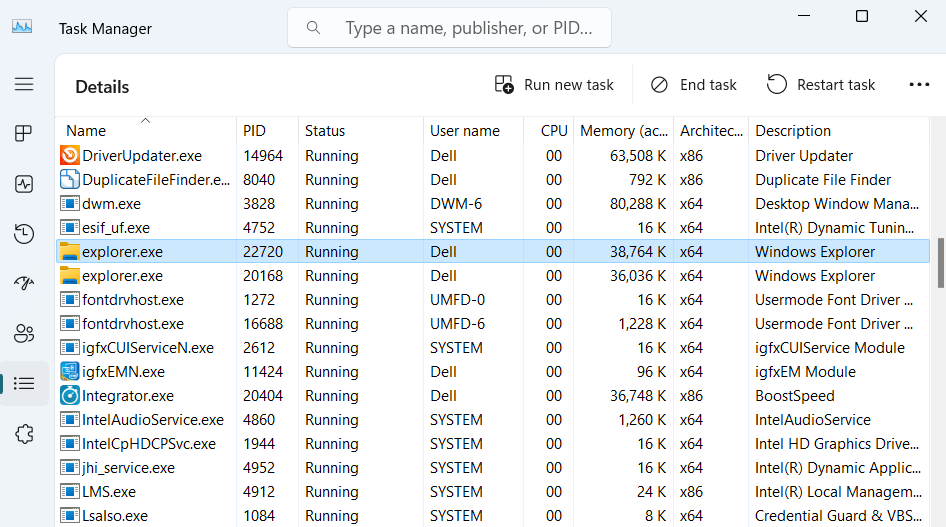The image size is (946, 527).
Task: Open the hamburger navigation menu
Action: click(24, 84)
